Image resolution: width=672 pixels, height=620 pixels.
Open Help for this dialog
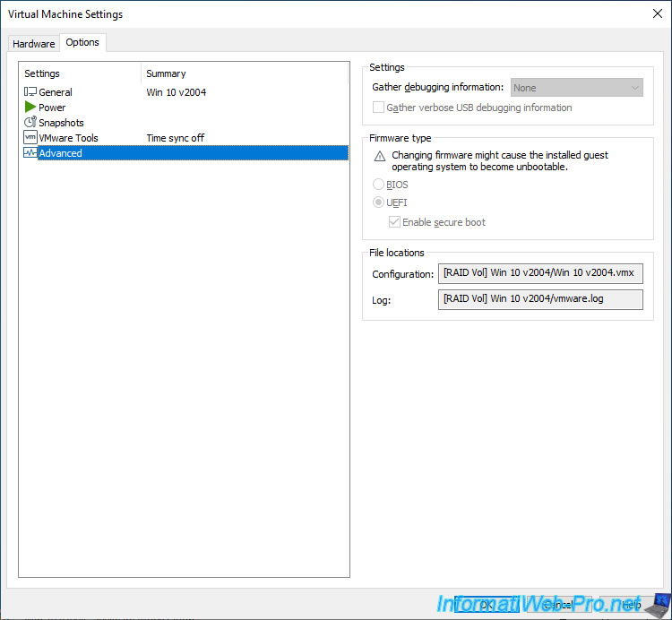631,604
